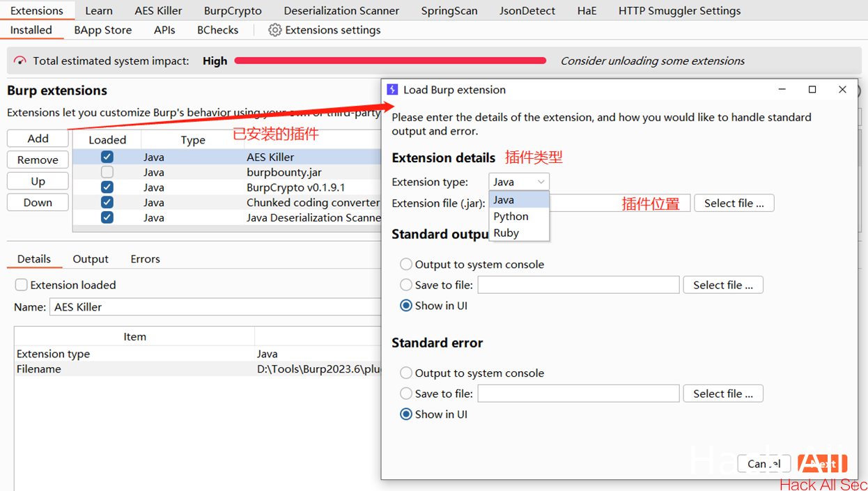Open the Extensions settings gear icon

274,30
